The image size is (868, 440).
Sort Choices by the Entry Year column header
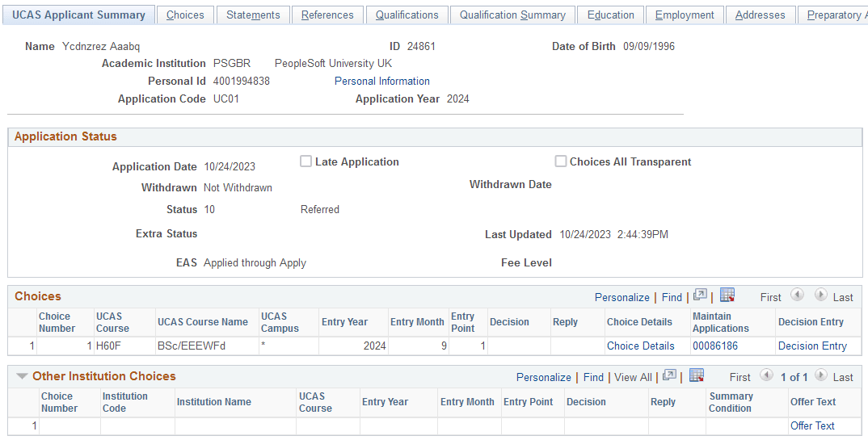[344, 322]
